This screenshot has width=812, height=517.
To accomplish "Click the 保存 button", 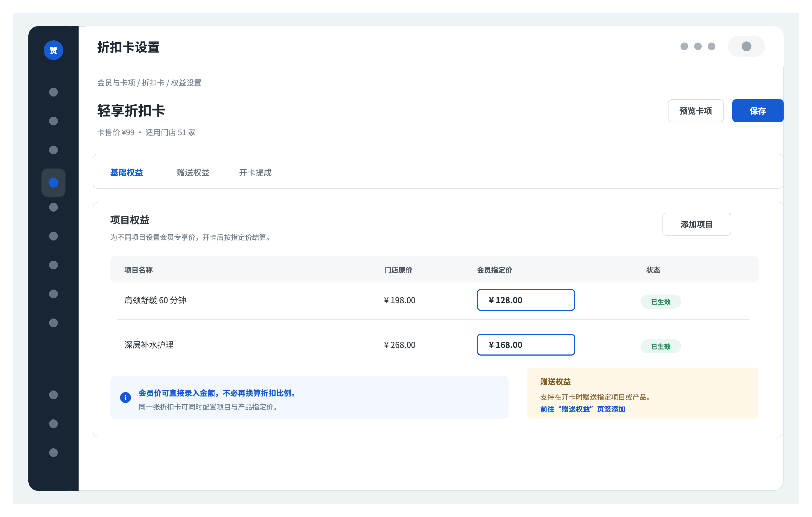I will (x=758, y=110).
